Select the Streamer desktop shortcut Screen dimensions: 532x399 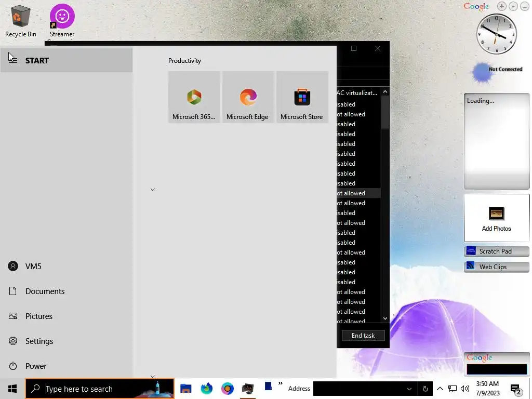coord(62,21)
